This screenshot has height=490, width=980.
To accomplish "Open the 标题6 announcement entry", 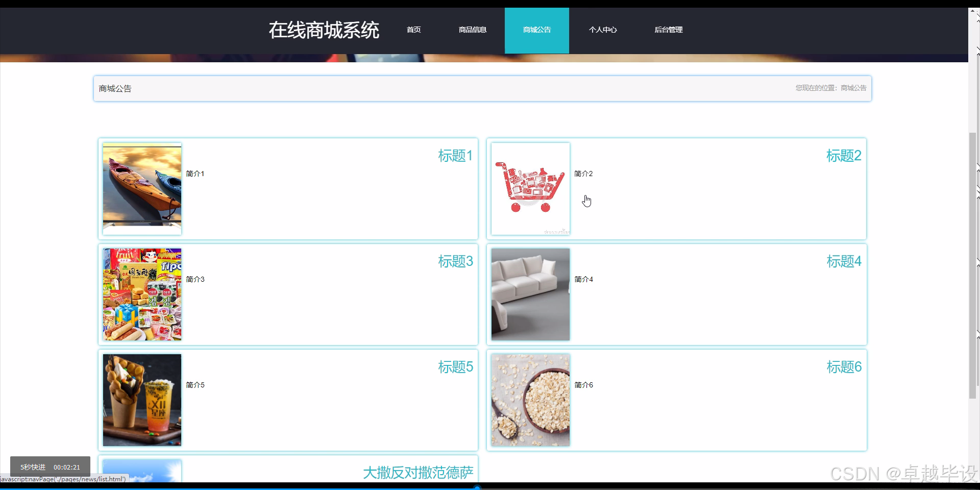I will 843,367.
